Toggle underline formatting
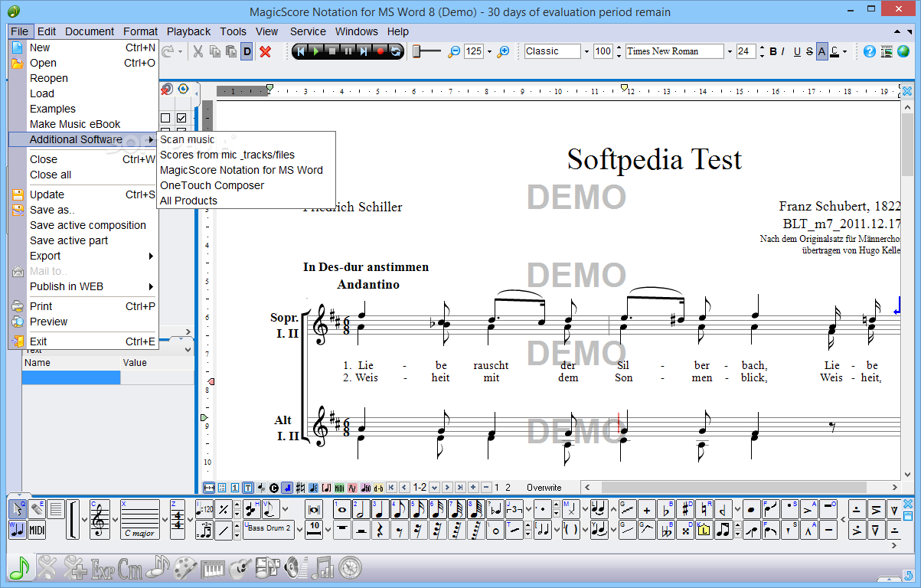Image resolution: width=921 pixels, height=588 pixels. tap(797, 51)
